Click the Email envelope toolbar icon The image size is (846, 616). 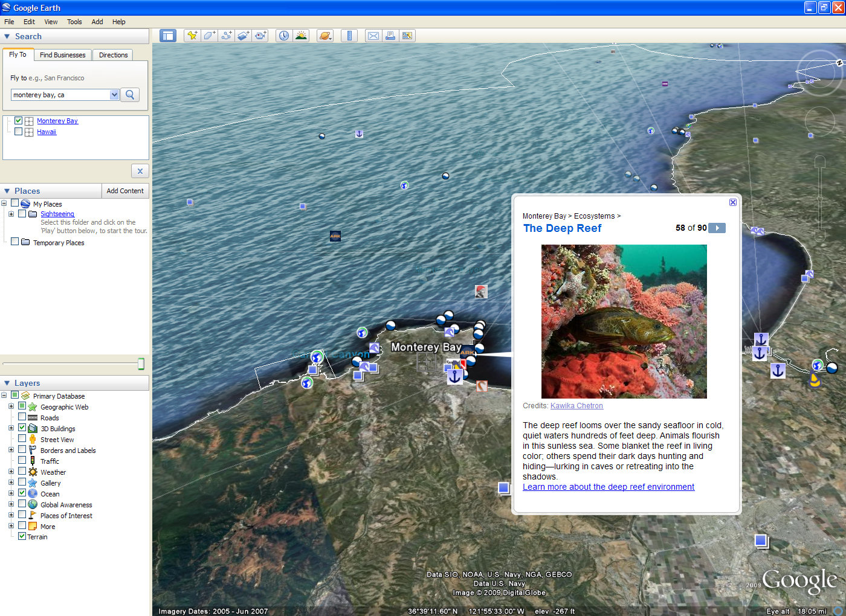[x=373, y=36]
